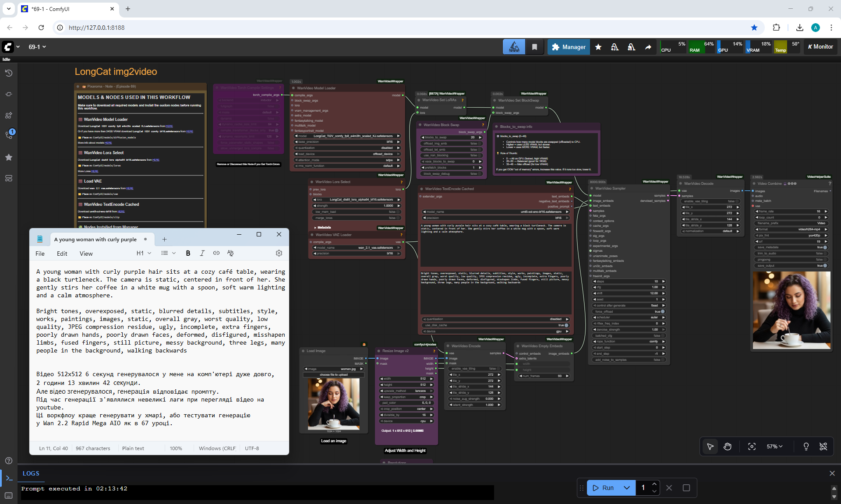Image resolution: width=841 pixels, height=504 pixels.
Task: Expand the Run button dropdown arrow
Action: [627, 488]
